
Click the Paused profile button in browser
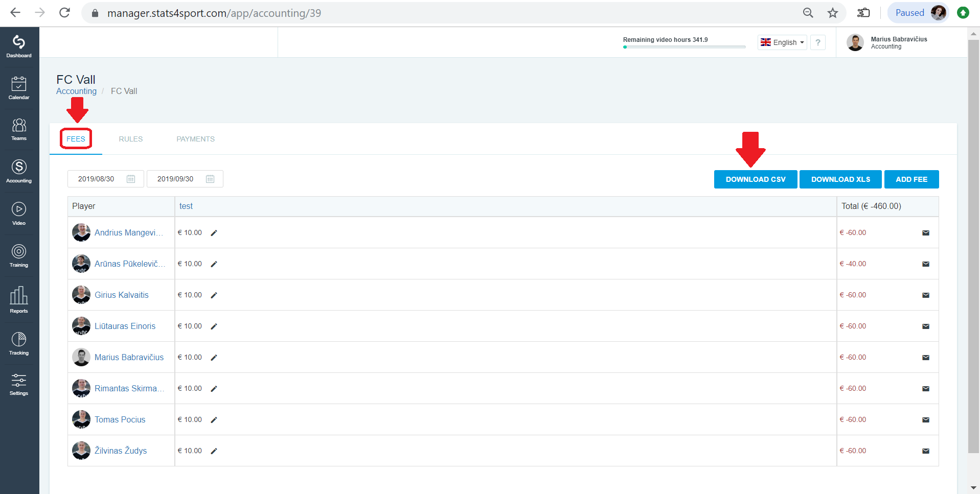(x=918, y=13)
